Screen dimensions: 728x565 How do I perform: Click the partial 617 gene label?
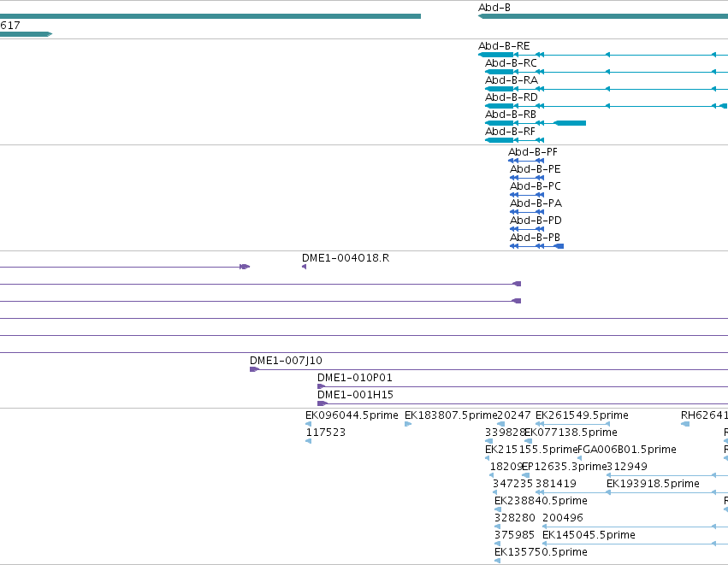click(9, 26)
